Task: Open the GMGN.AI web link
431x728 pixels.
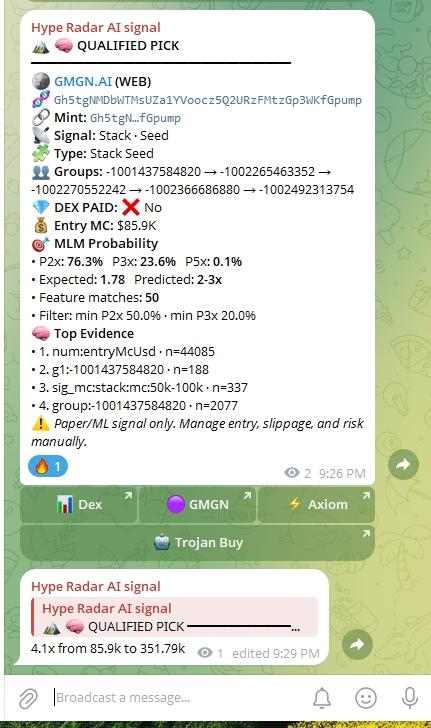Action: tap(83, 82)
